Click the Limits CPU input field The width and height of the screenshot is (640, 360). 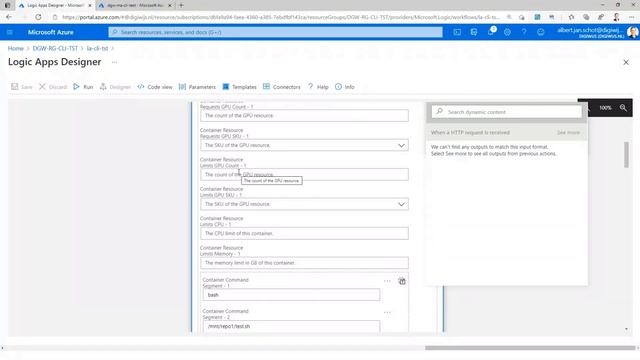point(304,233)
